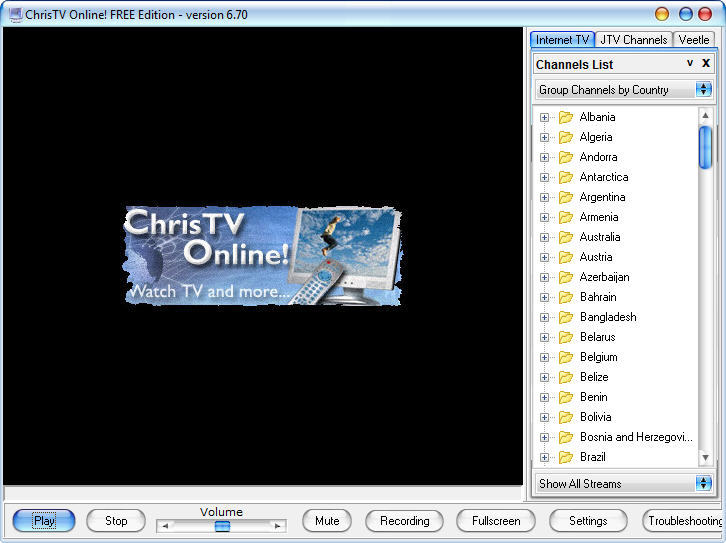The width and height of the screenshot is (726, 543).
Task: Minimize window with the orange button
Action: [x=662, y=14]
